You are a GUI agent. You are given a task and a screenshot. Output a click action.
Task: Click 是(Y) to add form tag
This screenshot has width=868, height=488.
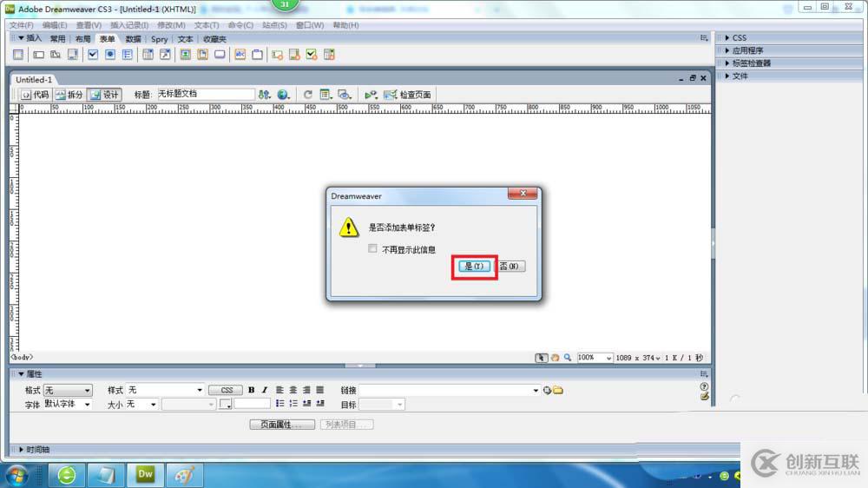(x=475, y=267)
